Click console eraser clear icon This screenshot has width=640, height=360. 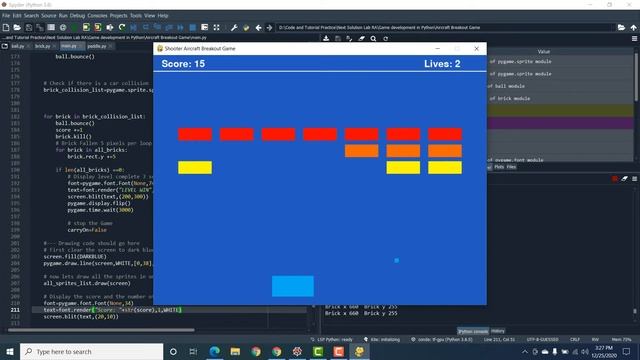coord(624,179)
